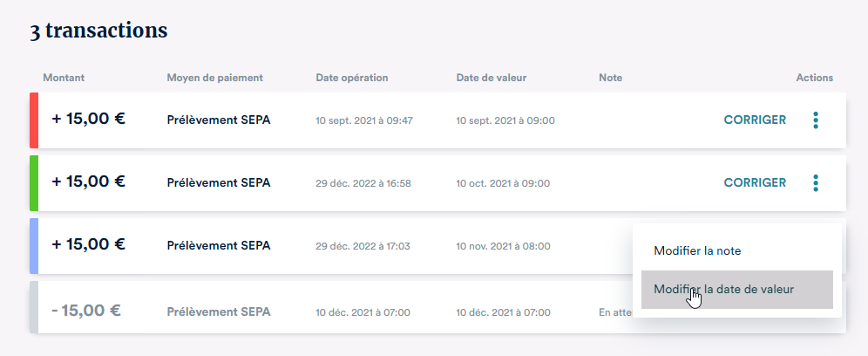
Task: Click the red status bar of first transaction
Action: (x=34, y=120)
